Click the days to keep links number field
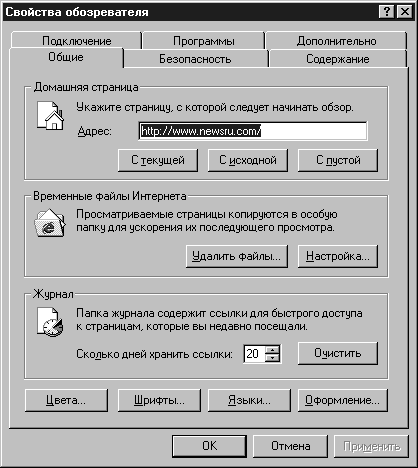The width and height of the screenshot is (418, 468). (254, 354)
